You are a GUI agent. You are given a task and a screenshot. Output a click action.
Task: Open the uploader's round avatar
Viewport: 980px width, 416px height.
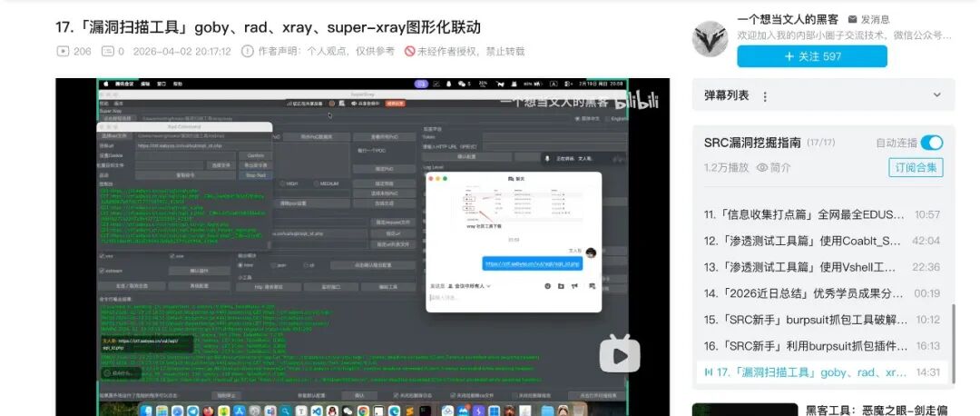[710, 39]
